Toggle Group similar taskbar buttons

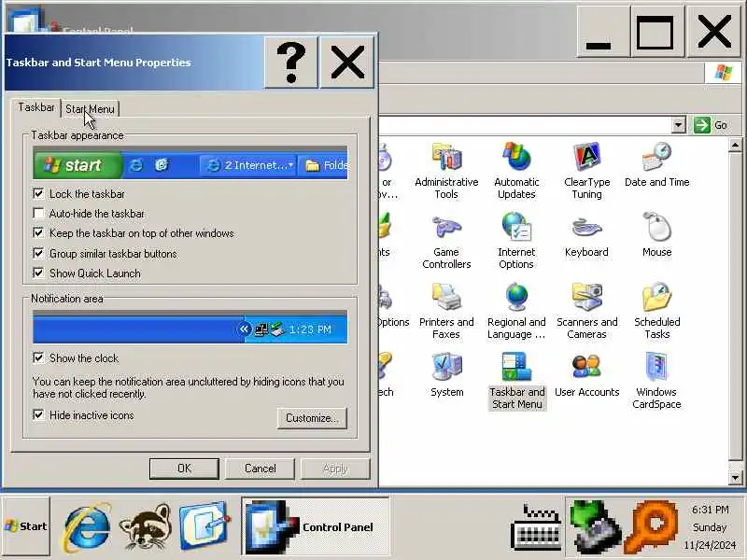click(38, 253)
